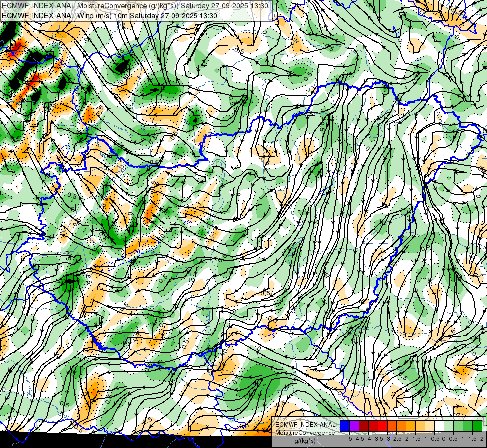Pick the legend swatch between 0.5 and 1
The image size is (487, 448).
[x=458, y=426]
